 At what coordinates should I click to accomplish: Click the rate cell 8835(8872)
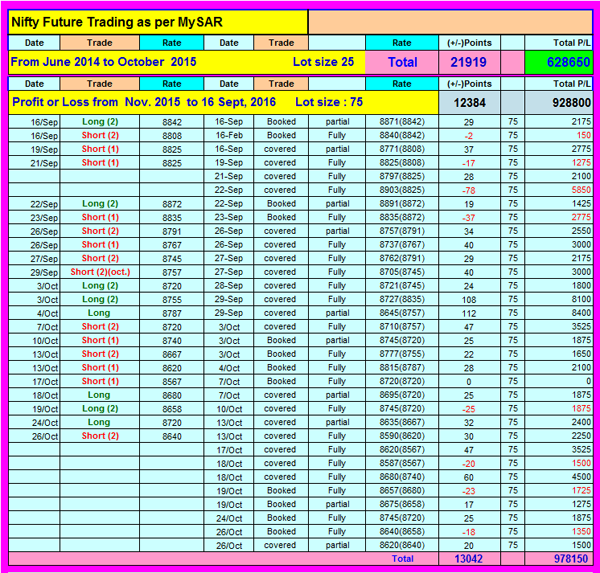(x=402, y=217)
